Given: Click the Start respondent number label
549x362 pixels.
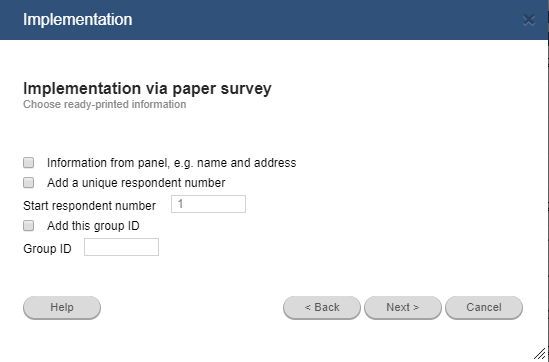Looking at the screenshot, I should tap(90, 206).
